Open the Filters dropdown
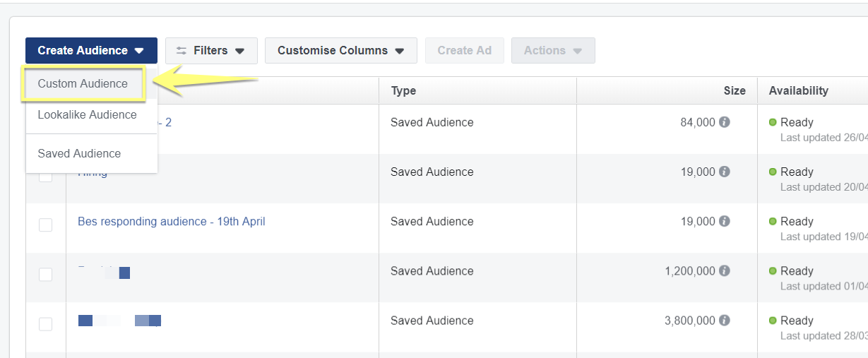 point(211,51)
